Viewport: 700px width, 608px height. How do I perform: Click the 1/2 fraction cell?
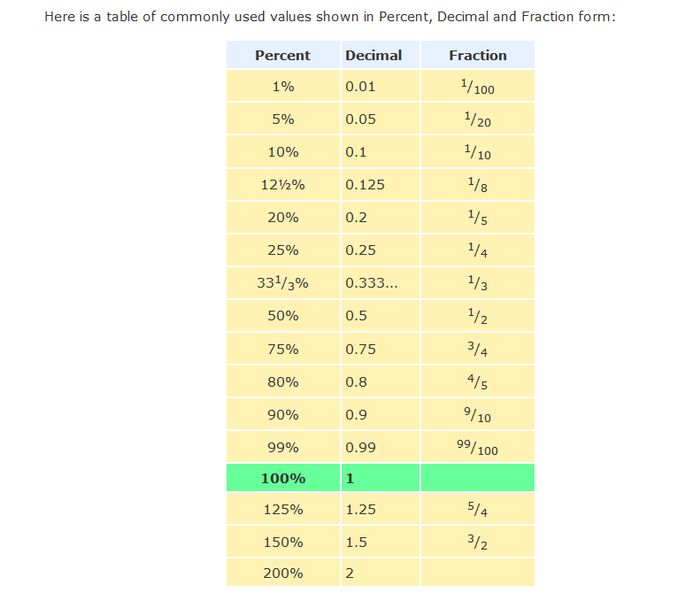478,316
